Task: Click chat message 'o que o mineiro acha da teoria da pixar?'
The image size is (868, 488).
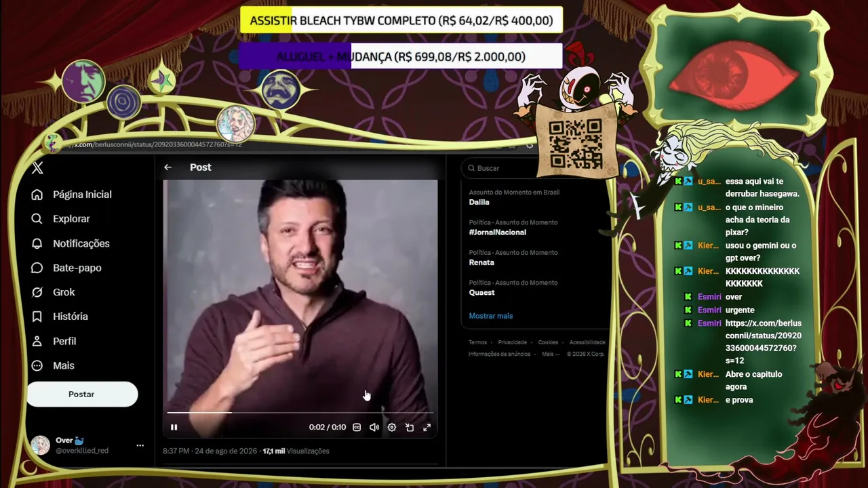Action: 757,220
